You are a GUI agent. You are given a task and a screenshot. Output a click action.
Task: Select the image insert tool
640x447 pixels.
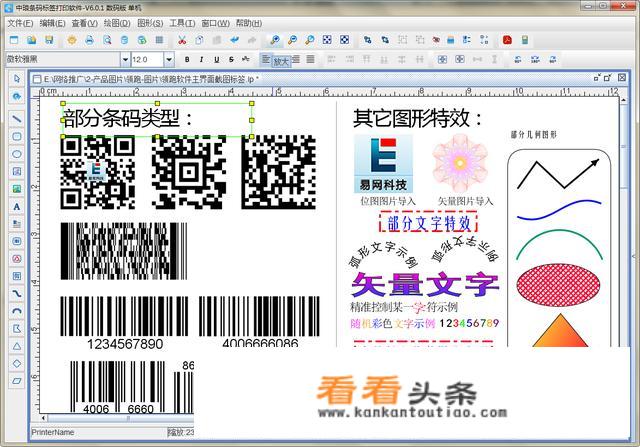pyautogui.click(x=17, y=189)
